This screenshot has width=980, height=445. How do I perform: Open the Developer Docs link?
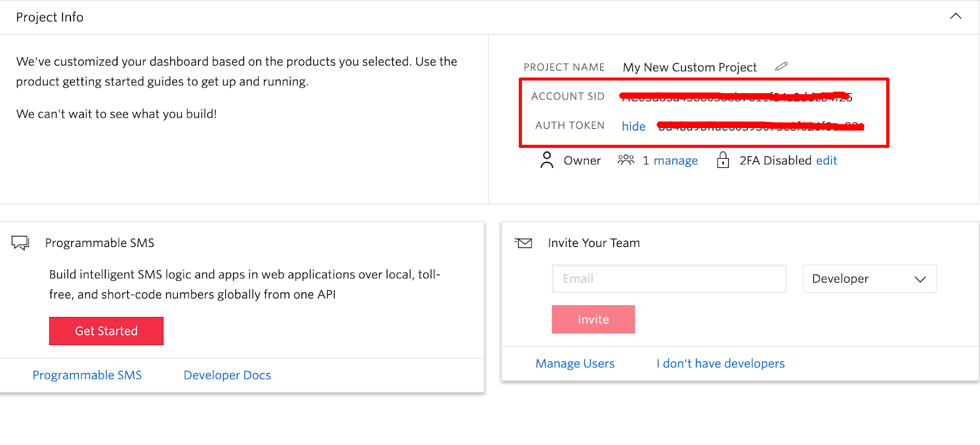227,375
